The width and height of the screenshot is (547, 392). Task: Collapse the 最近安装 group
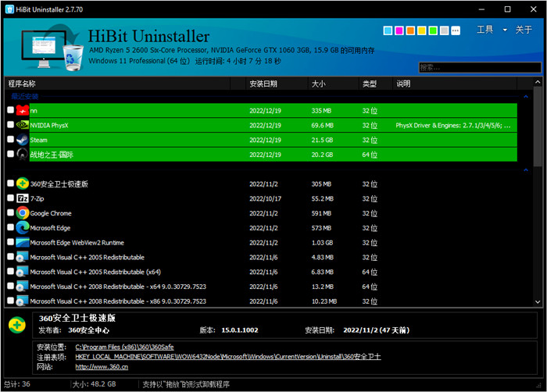(526, 97)
